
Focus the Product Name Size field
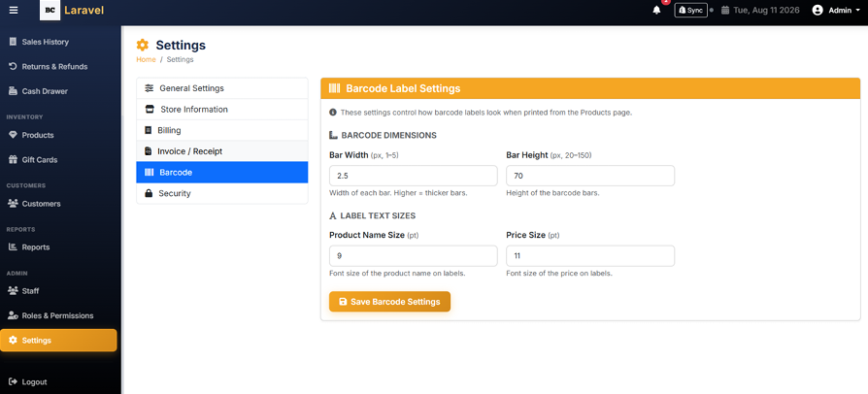coord(413,255)
